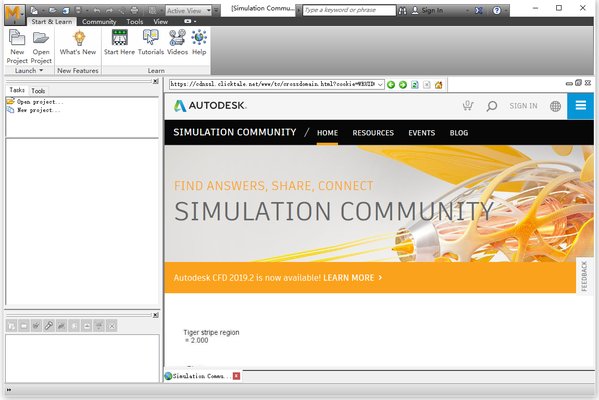The height and width of the screenshot is (400, 599).
Task: Click the browser Forward green arrow
Action: pos(403,84)
